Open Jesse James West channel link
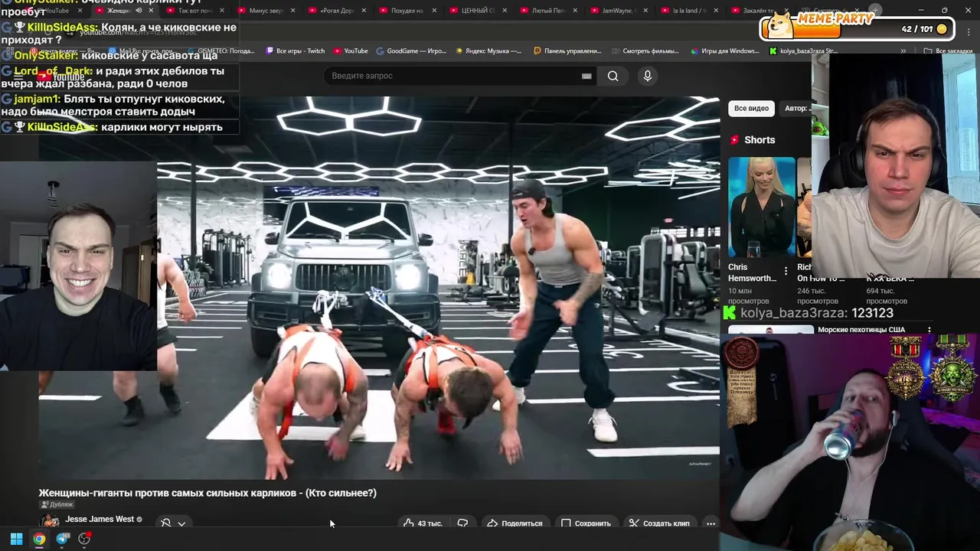This screenshot has width=980, height=551. tap(100, 519)
